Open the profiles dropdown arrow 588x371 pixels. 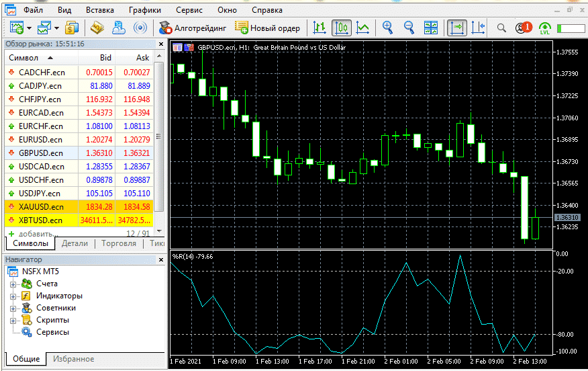pos(56,28)
